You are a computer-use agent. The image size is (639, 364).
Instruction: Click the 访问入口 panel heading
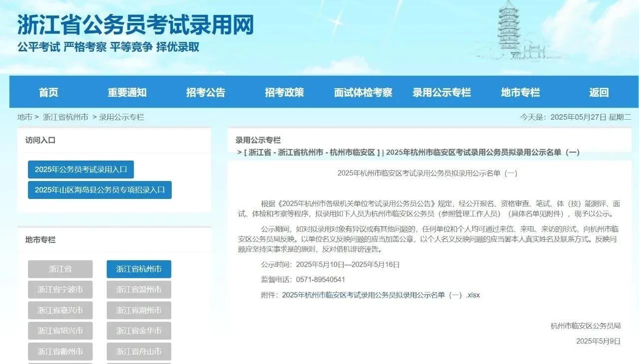point(40,140)
